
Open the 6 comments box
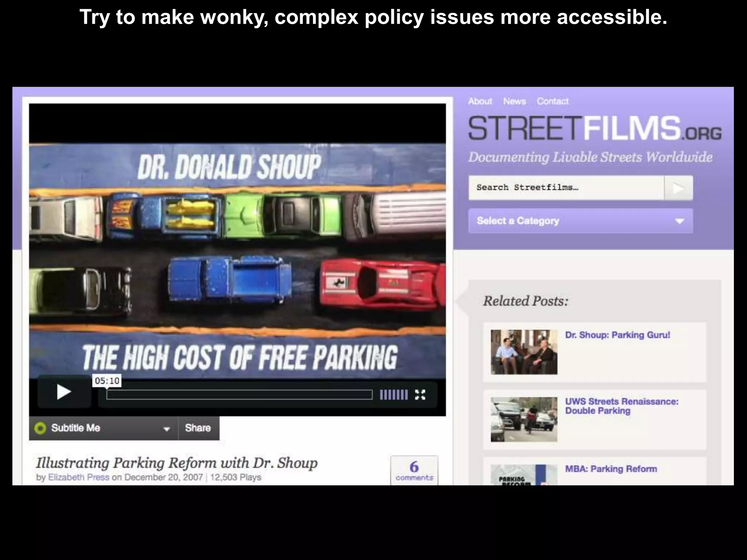pos(414,470)
